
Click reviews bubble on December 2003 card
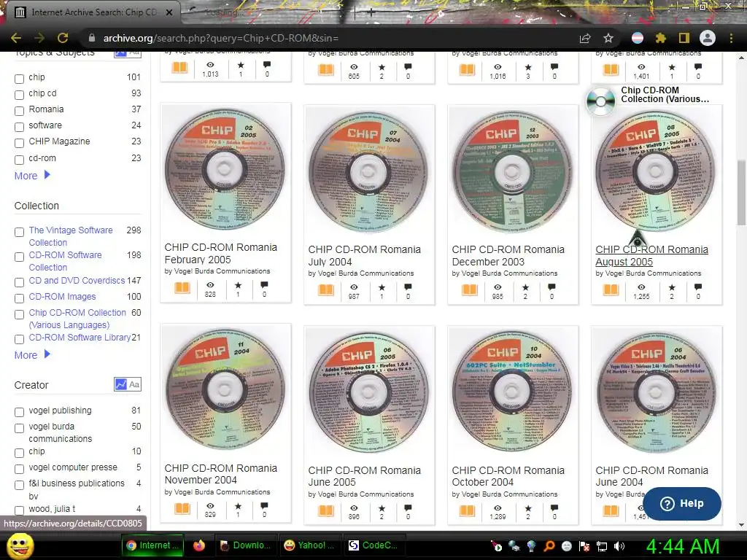551,287
